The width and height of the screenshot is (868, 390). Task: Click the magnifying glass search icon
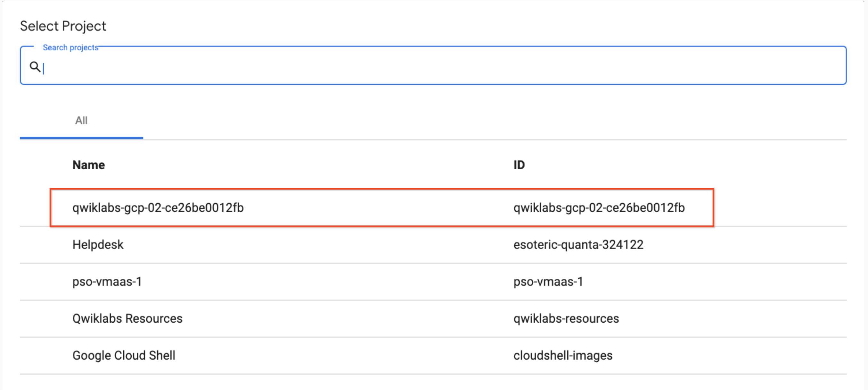coord(35,66)
